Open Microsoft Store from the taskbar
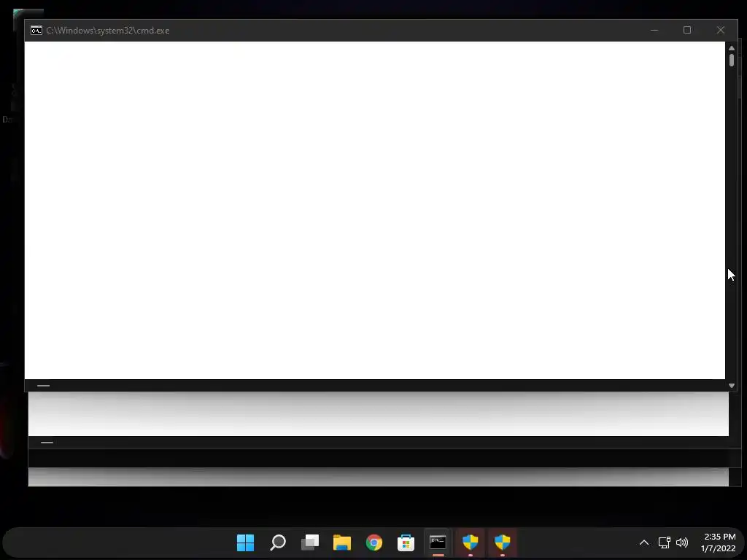Screen dimensions: 747x560 [406, 542]
